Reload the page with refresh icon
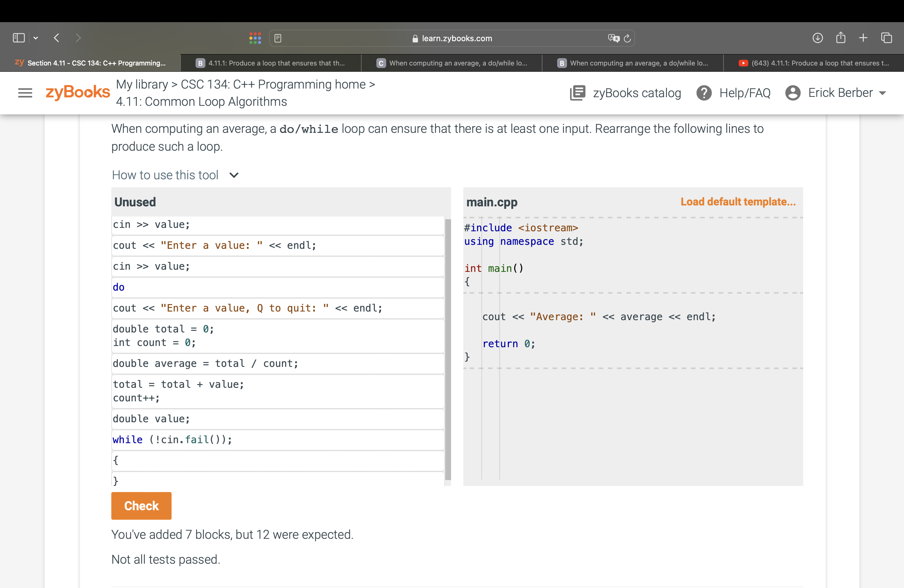 coord(628,38)
